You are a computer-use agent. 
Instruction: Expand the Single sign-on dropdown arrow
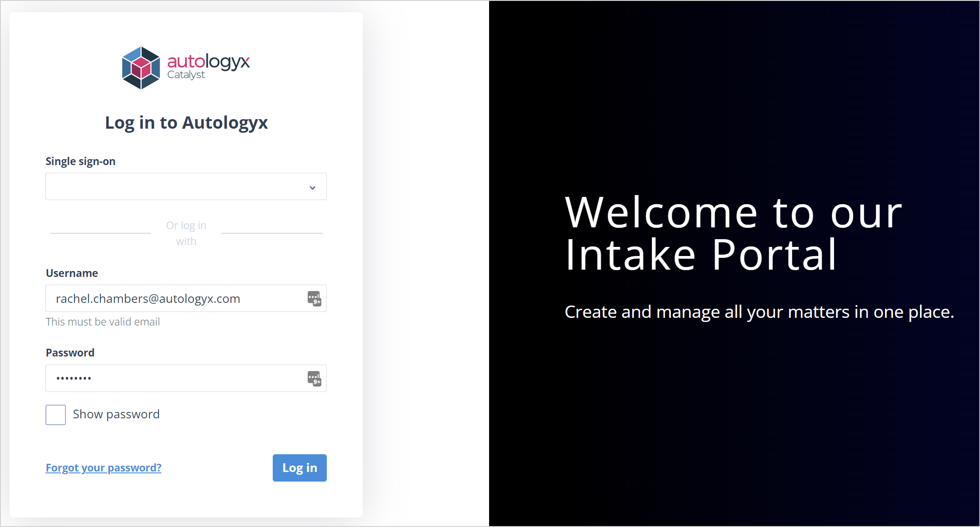(x=312, y=187)
